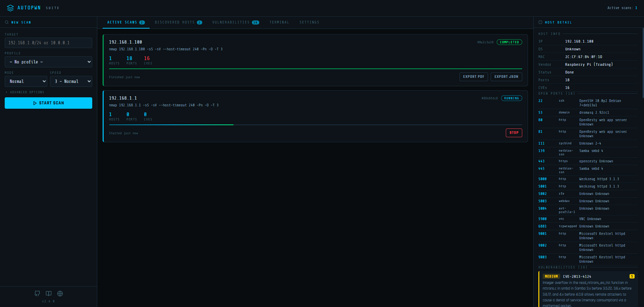Screen dimensions: 644x307
Task: Toggle the RUNNING status pill on scan 192.168.1.1
Action: (511, 98)
